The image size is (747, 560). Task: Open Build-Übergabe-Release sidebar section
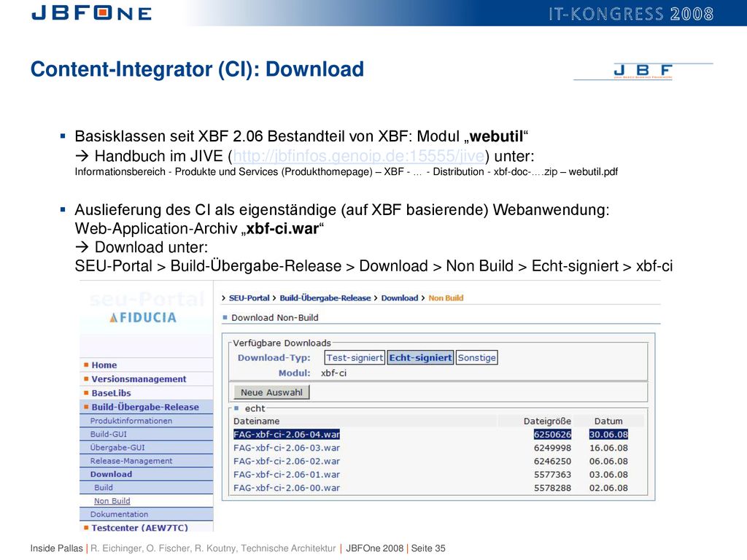tap(145, 407)
